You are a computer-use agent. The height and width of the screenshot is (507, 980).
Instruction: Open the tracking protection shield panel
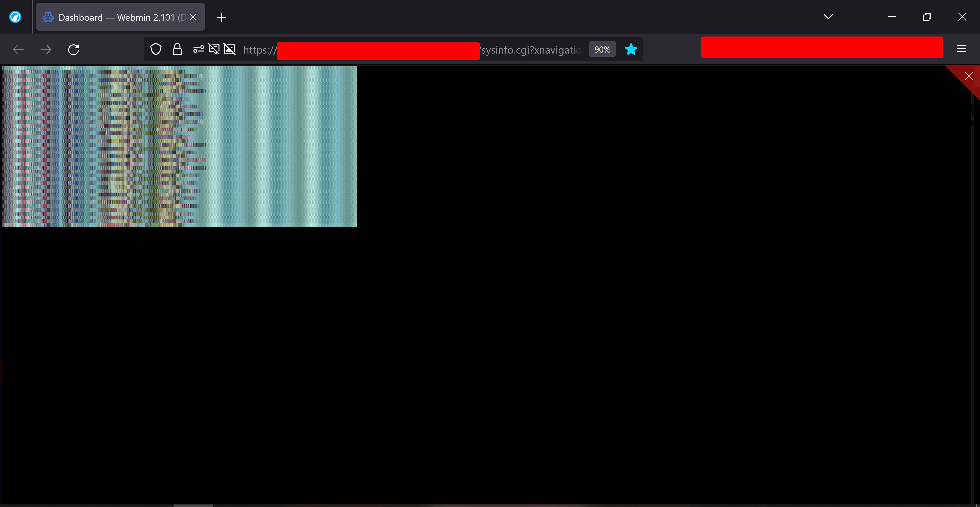156,49
